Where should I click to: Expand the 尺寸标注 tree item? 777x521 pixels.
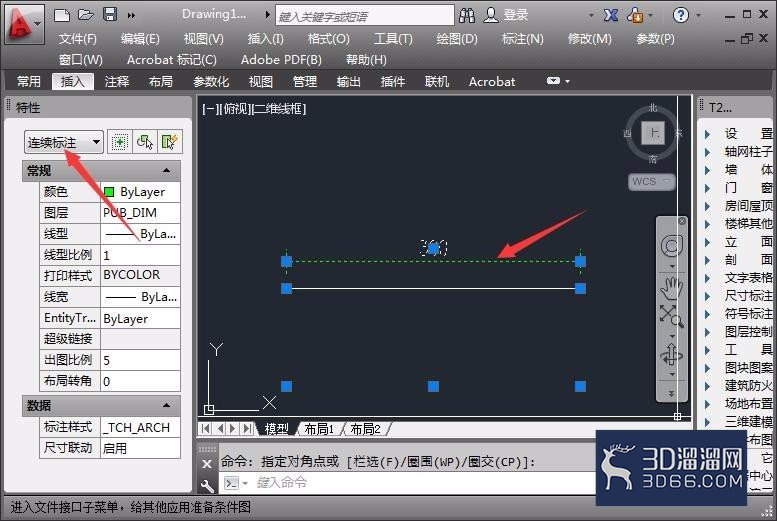pyautogui.click(x=707, y=296)
